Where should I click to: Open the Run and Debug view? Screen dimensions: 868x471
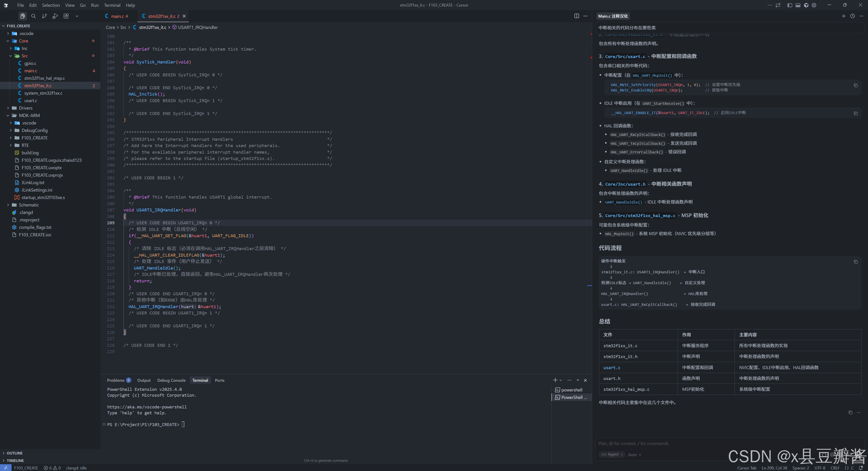(55, 16)
